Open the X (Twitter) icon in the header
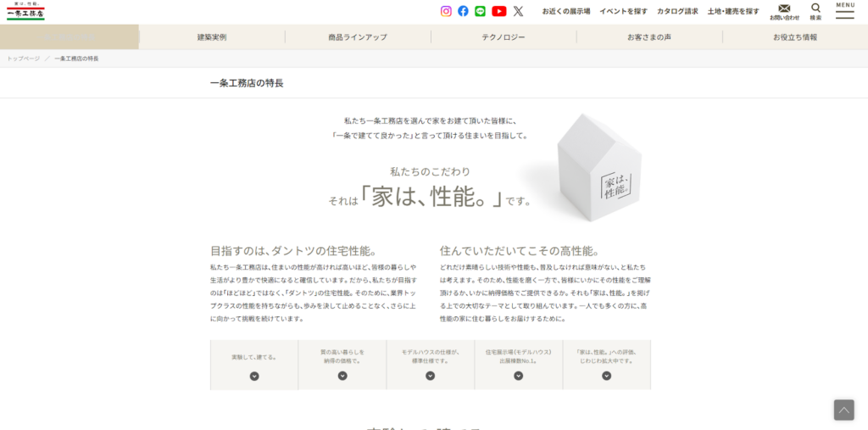This screenshot has height=430, width=868. 518,11
